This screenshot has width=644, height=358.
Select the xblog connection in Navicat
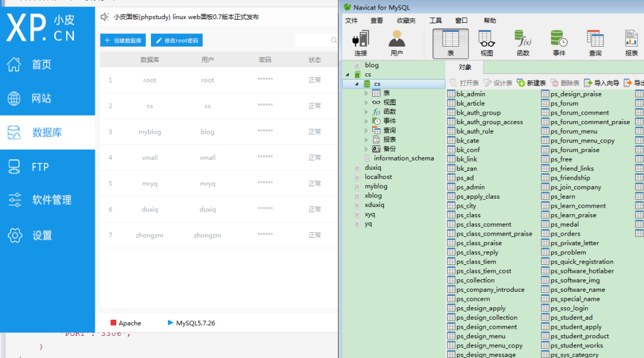[x=373, y=196]
